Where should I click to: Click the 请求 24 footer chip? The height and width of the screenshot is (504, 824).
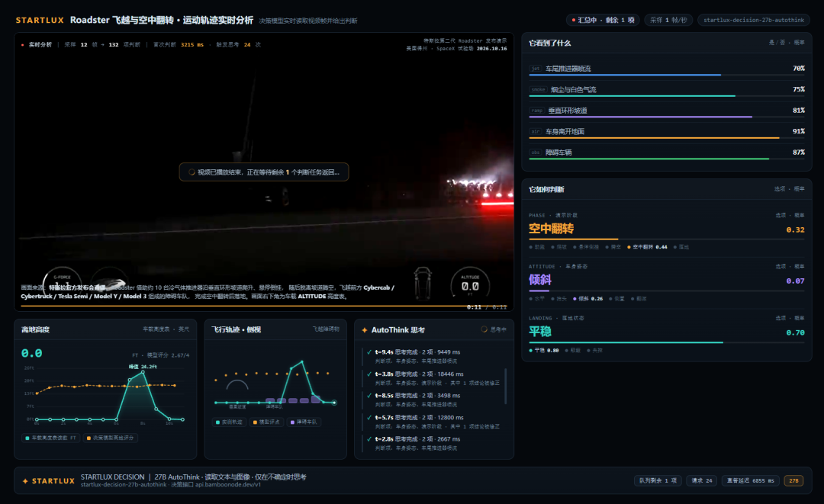702,481
